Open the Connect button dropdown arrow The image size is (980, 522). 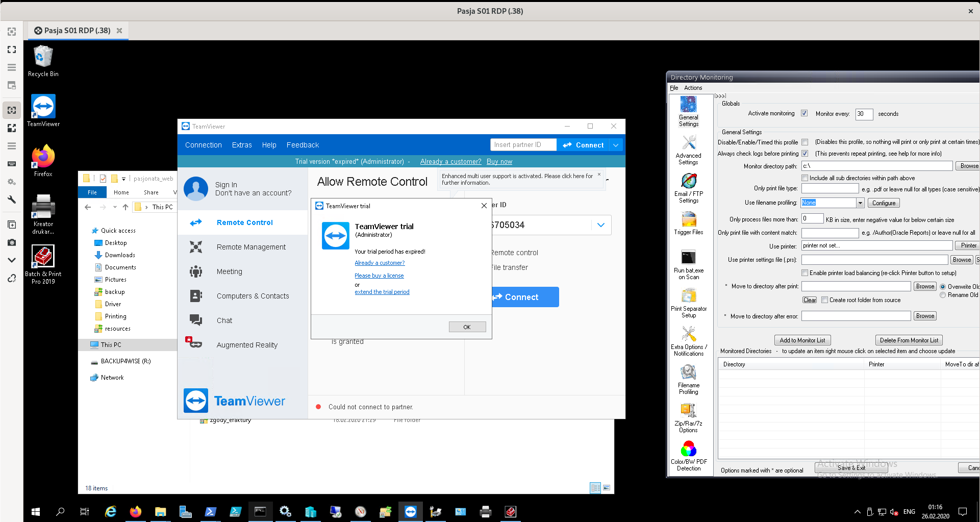tap(616, 145)
